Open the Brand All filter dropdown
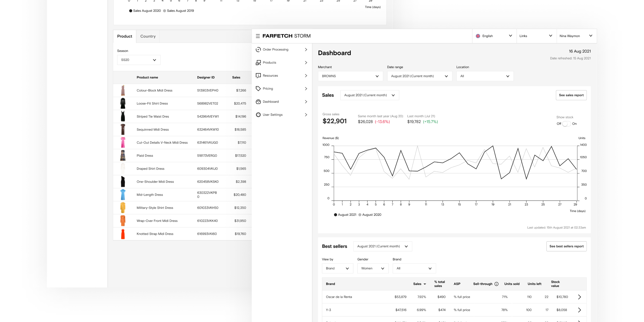The height and width of the screenshot is (322, 644). pos(414,268)
